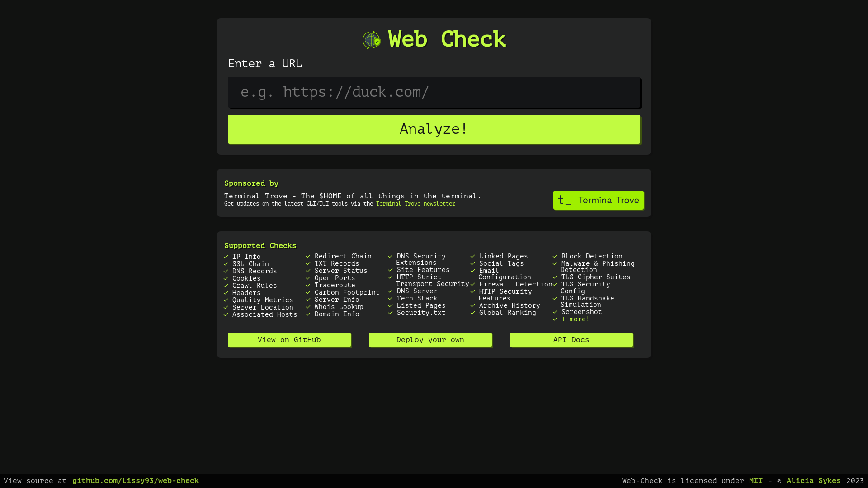Click 'Open Ports' list item
The height and width of the screenshot is (488, 868).
click(335, 278)
